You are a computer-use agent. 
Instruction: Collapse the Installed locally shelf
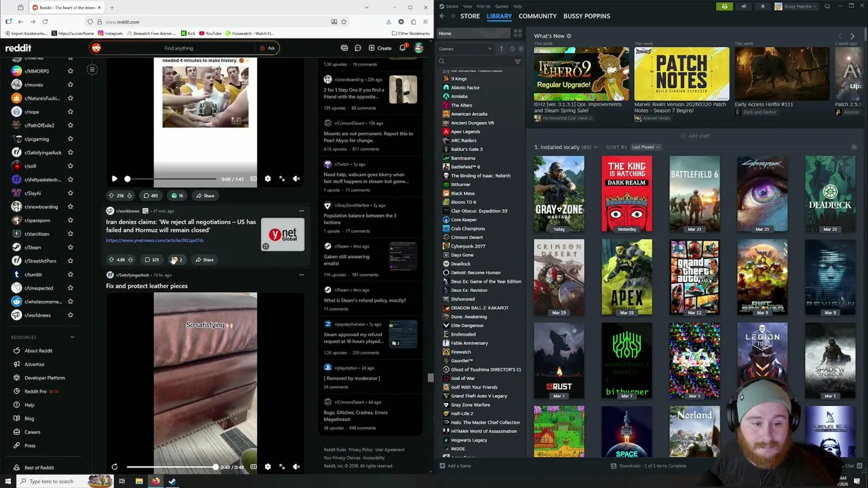[x=854, y=147]
